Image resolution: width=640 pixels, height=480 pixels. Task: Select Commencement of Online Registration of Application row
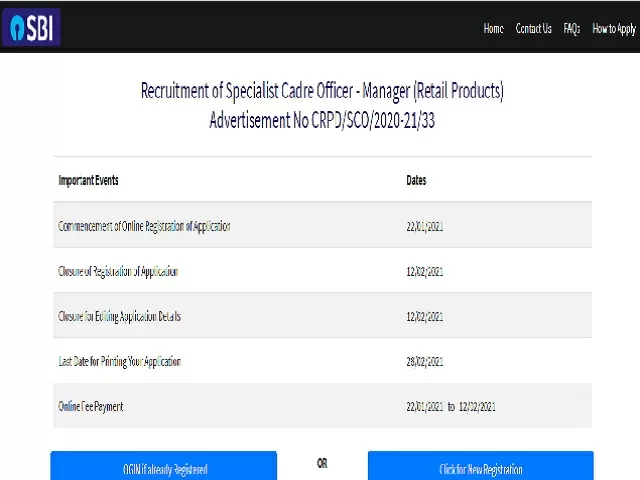[x=322, y=226]
